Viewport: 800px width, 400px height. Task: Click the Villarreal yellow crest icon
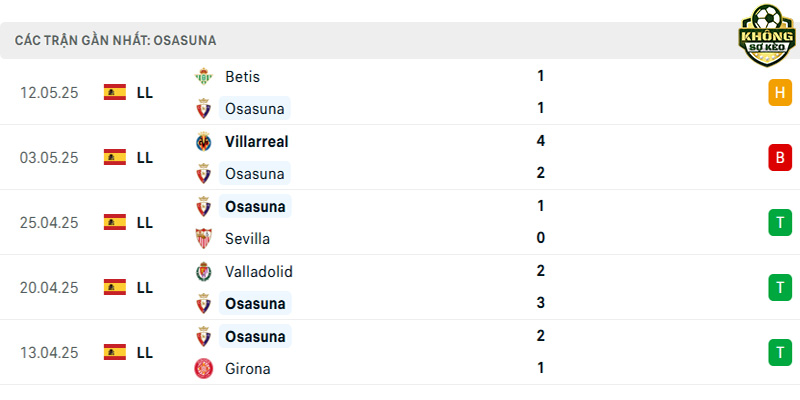click(204, 141)
